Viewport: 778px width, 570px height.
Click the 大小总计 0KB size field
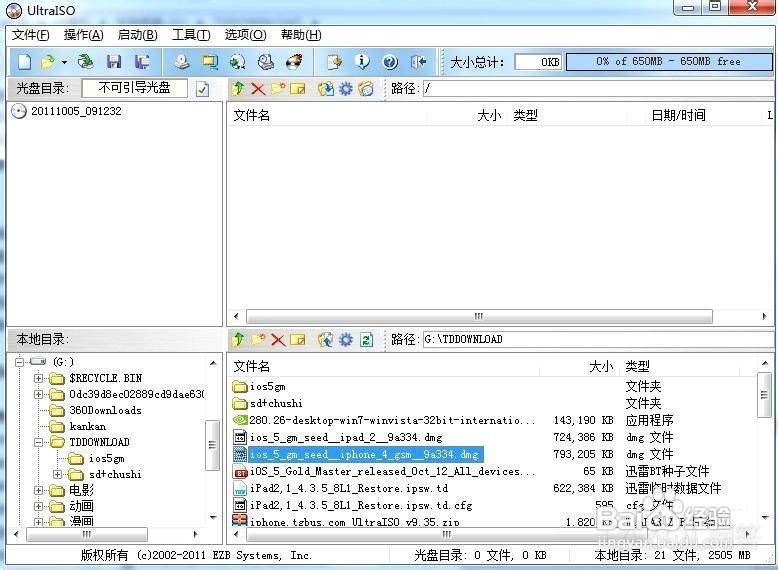click(538, 62)
